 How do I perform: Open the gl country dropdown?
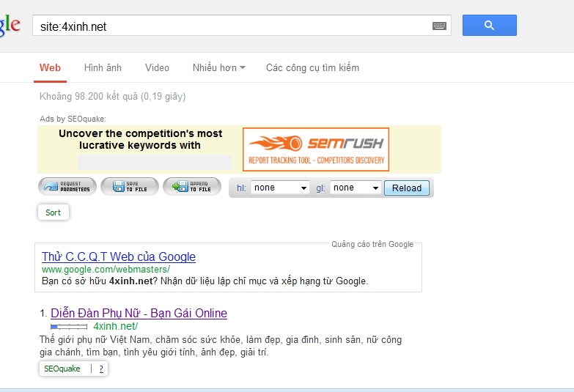click(x=356, y=188)
